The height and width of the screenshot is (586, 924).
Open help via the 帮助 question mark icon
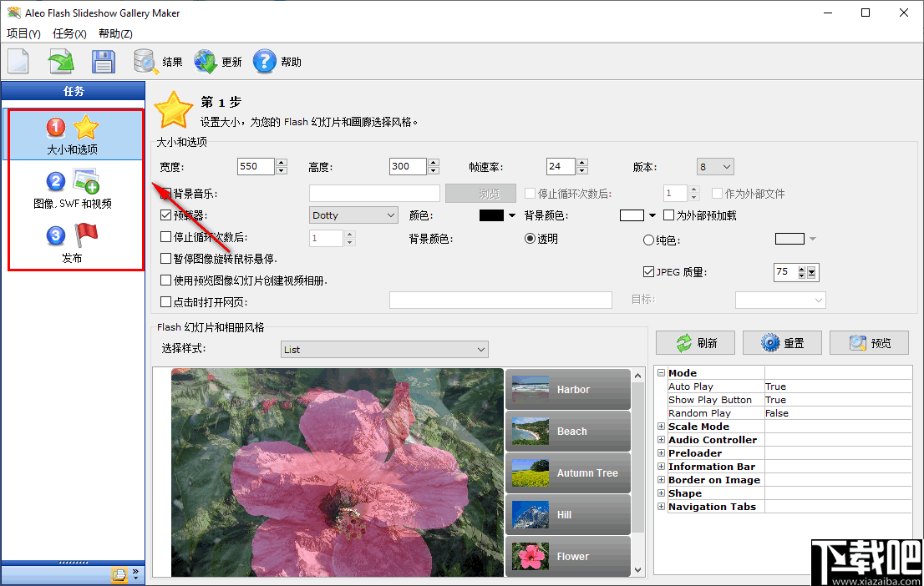coord(263,60)
